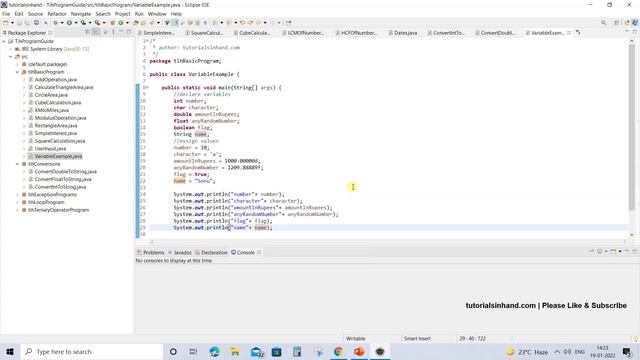This screenshot has height=360, width=640.
Task: Click the New Java Class toolbar icon
Action: click(121, 23)
